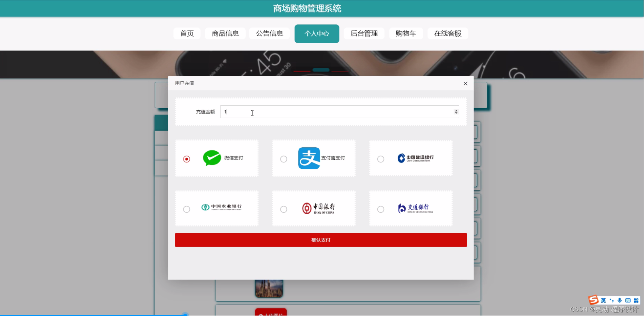Image resolution: width=644 pixels, height=316 pixels.
Task: Click the keyboard icon in IME bar
Action: pyautogui.click(x=628, y=300)
